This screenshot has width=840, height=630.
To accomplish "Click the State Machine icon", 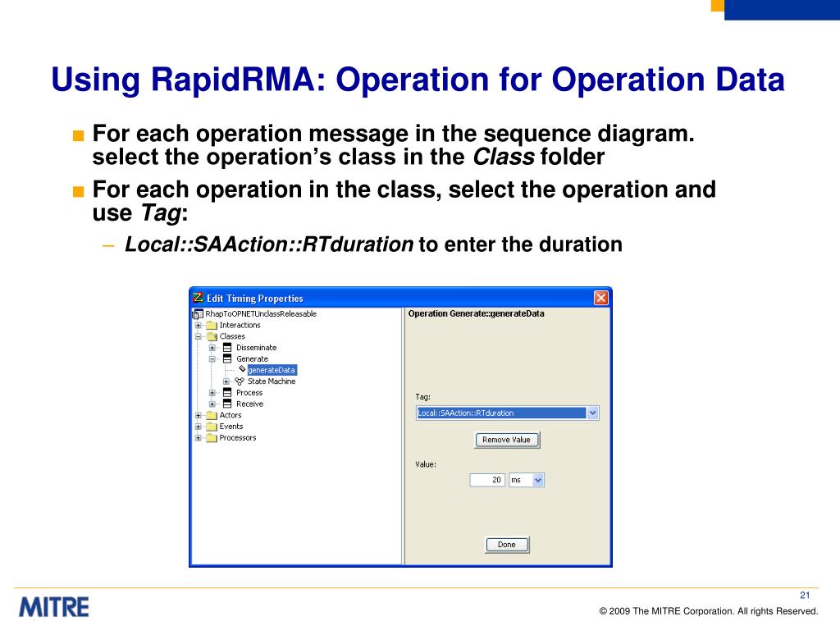I will 240,381.
